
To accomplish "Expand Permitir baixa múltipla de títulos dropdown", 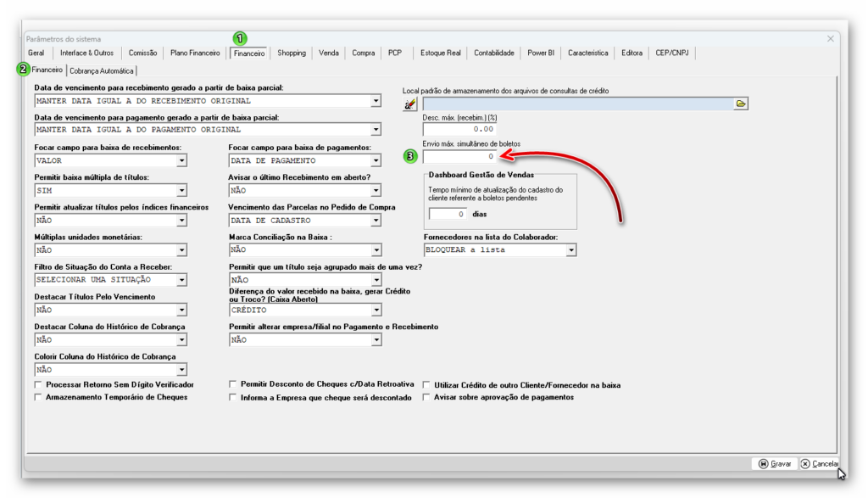I will pos(181,191).
